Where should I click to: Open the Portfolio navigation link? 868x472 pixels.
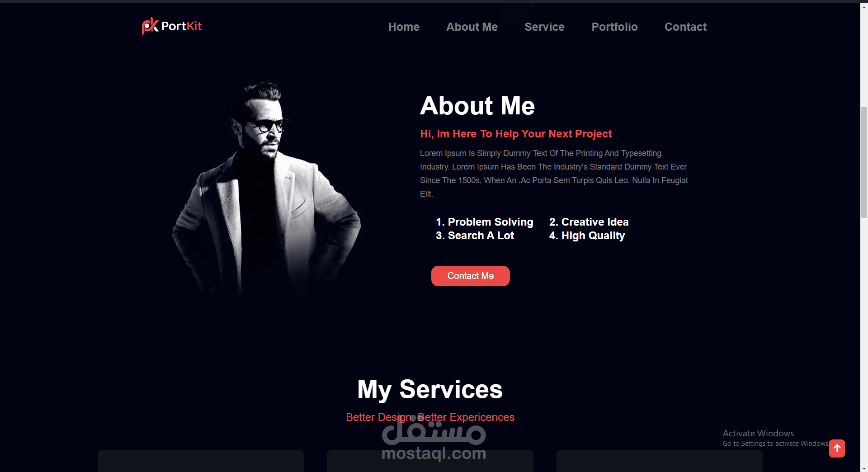click(x=614, y=27)
